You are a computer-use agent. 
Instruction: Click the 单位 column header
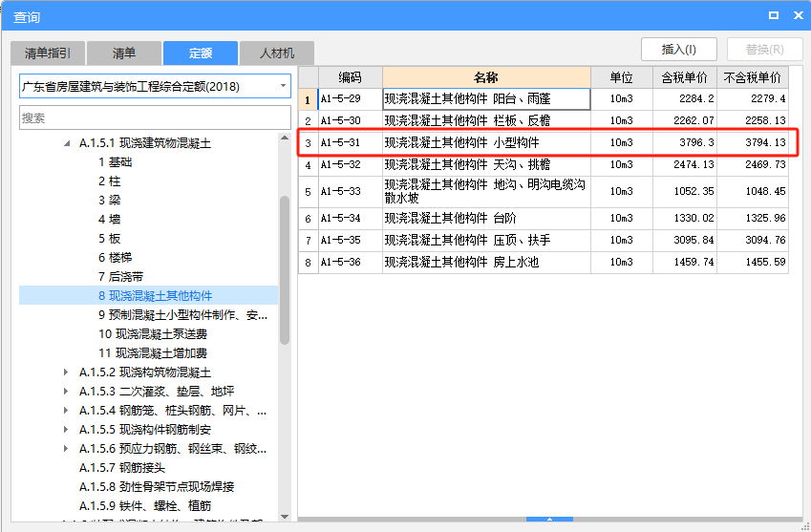[622, 77]
